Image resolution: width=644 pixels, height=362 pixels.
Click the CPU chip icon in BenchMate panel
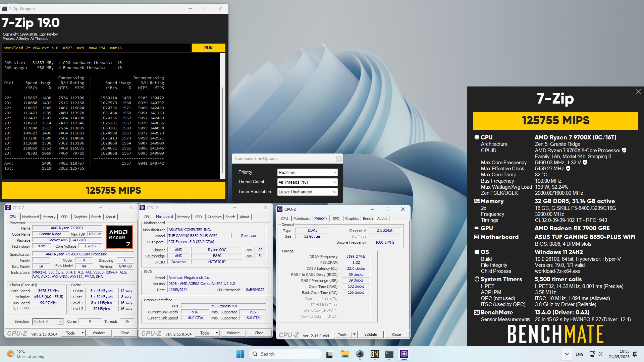(x=477, y=137)
